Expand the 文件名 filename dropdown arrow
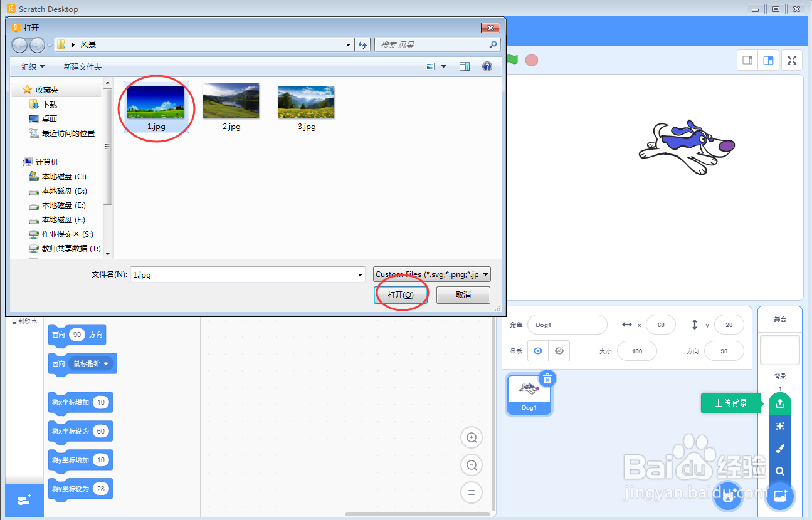 (x=360, y=274)
